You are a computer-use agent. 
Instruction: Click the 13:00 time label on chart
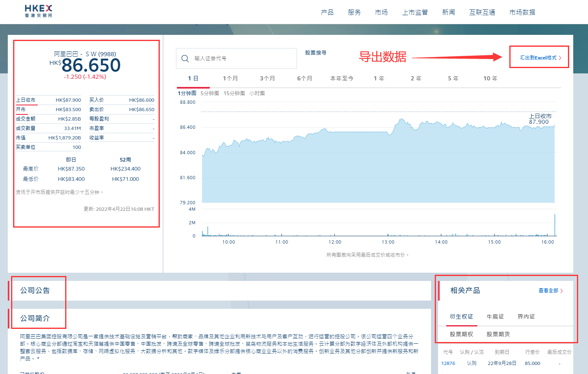(x=388, y=242)
